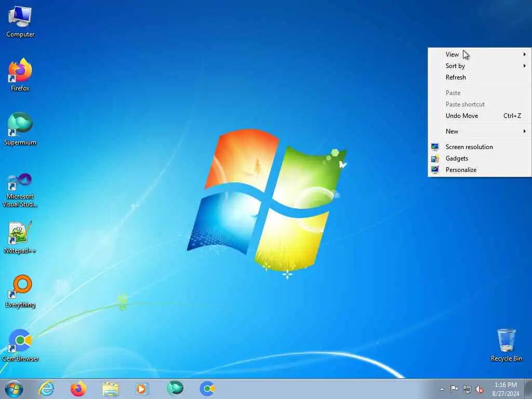The width and height of the screenshot is (532, 399).
Task: Launch Internet Explorer from the taskbar
Action: pos(46,389)
